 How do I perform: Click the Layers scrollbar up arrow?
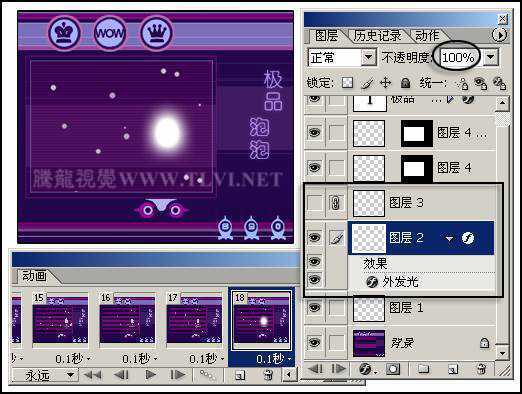[x=502, y=104]
